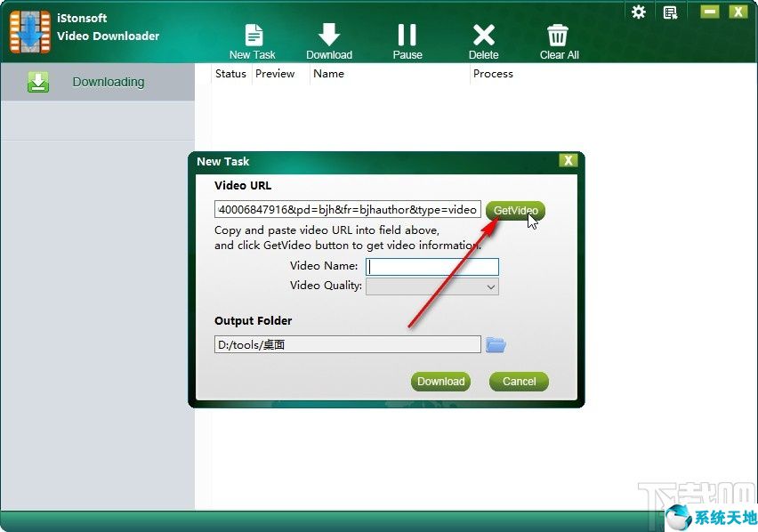
Task: Close the New Task dialog
Action: (x=568, y=161)
